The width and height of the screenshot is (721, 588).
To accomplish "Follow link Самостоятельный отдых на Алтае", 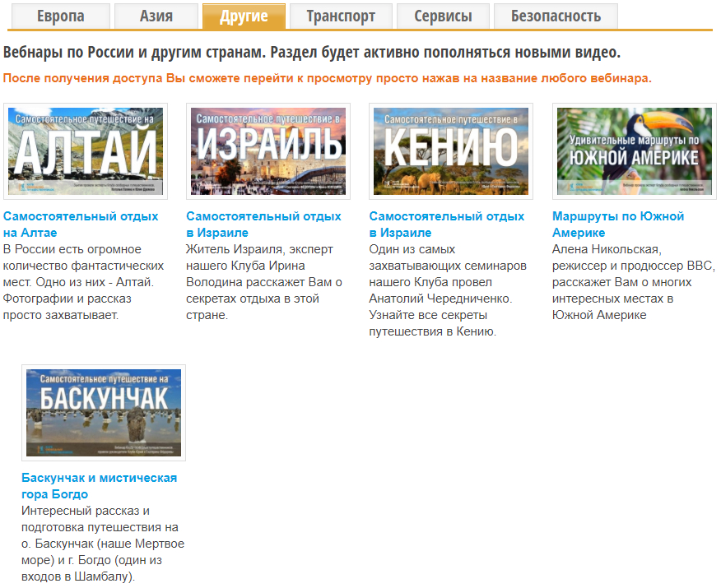I will click(x=81, y=225).
